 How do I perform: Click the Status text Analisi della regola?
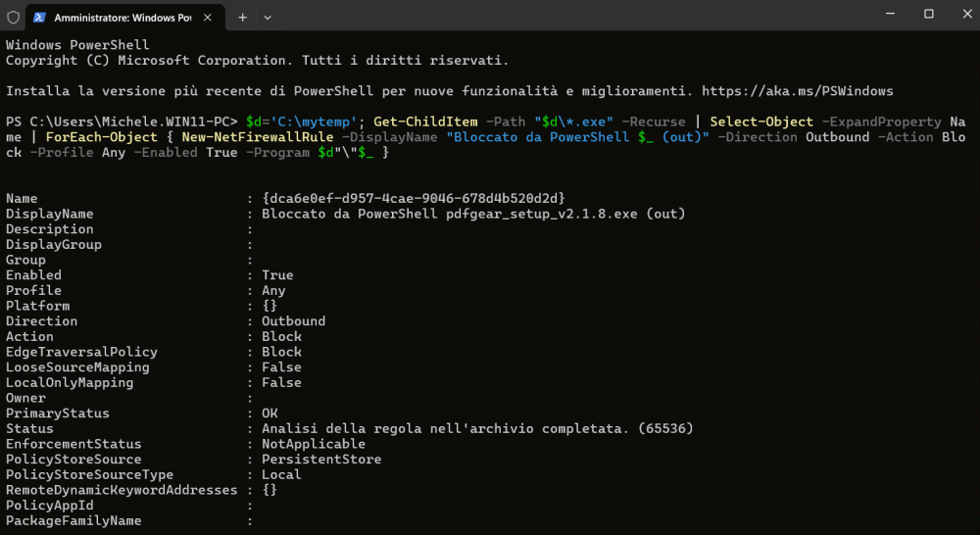click(x=477, y=429)
